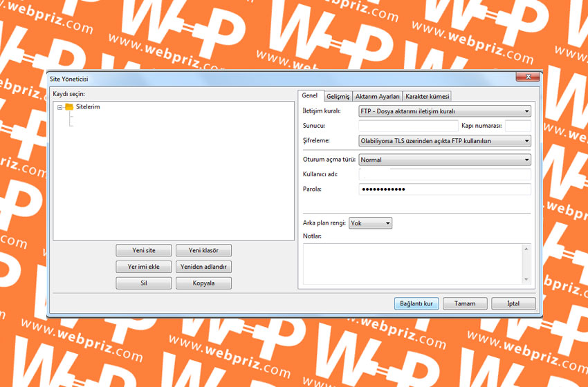This screenshot has width=588, height=387.
Task: Click the Yeni site button
Action: (144, 250)
